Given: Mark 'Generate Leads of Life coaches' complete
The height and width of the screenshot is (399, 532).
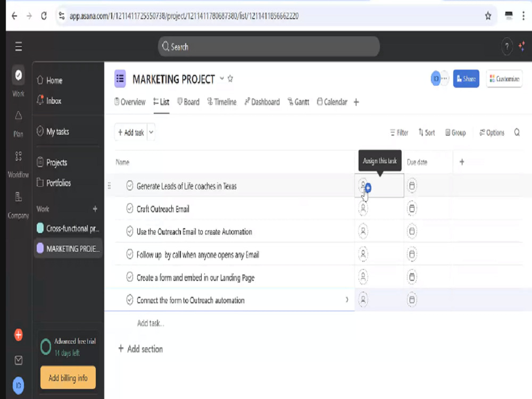Looking at the screenshot, I should click(x=130, y=186).
